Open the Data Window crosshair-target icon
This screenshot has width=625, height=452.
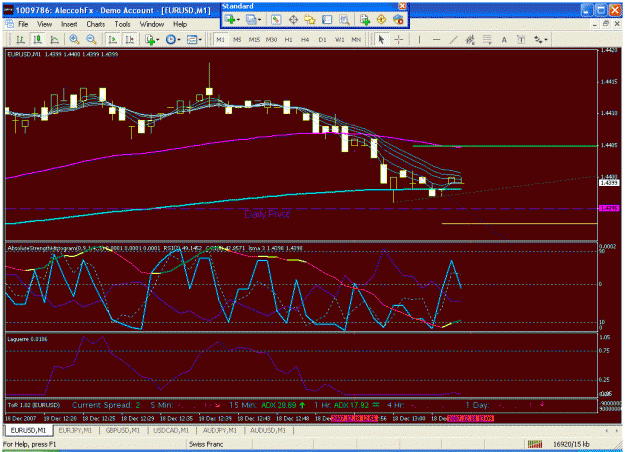293,20
